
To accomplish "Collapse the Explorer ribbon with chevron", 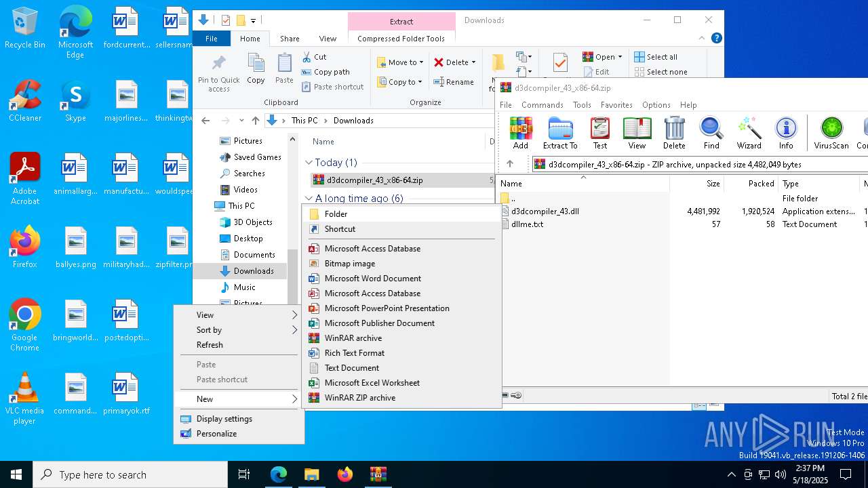I will click(703, 39).
